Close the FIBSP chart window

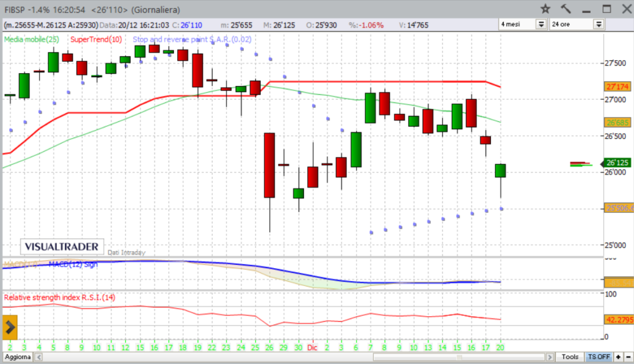pos(627,9)
